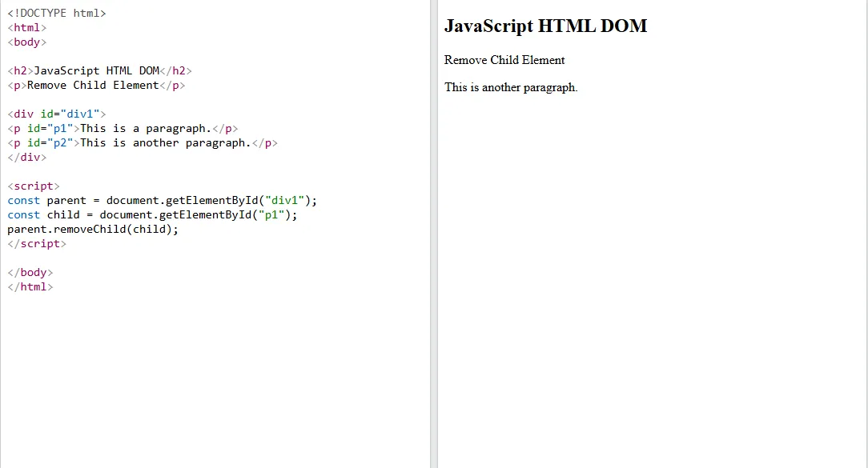Viewport: 868px width, 468px height.
Task: Click the const parent declaration line
Action: [163, 201]
